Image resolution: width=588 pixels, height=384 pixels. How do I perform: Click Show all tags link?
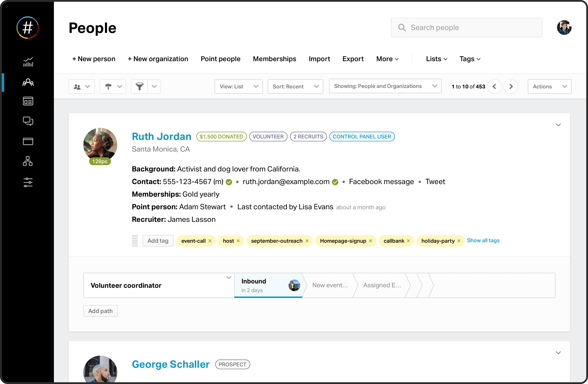[483, 240]
